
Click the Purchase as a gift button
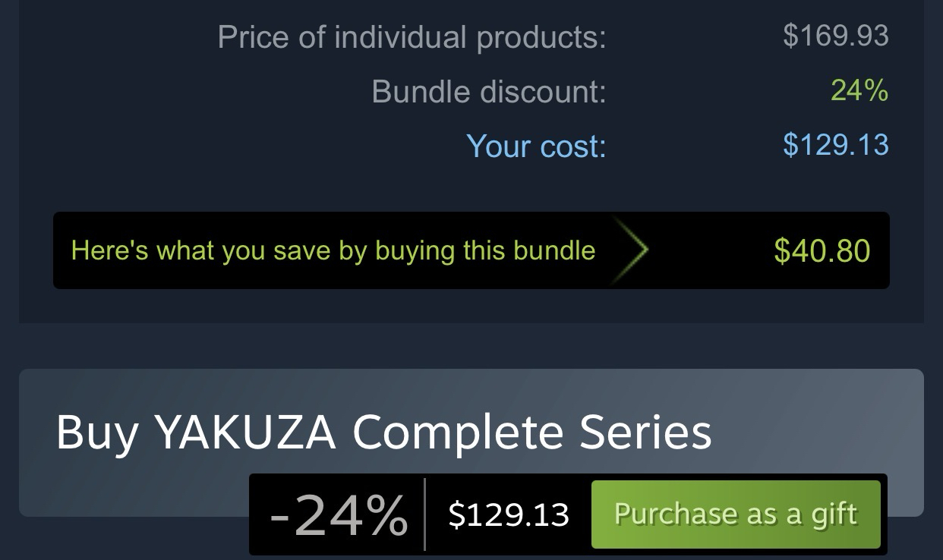(x=735, y=514)
